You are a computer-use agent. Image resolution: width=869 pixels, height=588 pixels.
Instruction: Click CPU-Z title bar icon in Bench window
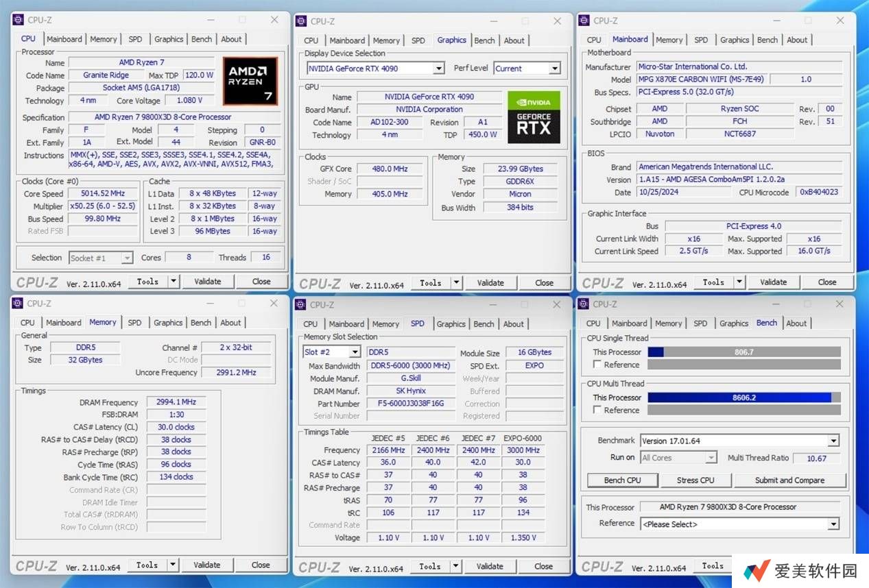pos(584,304)
